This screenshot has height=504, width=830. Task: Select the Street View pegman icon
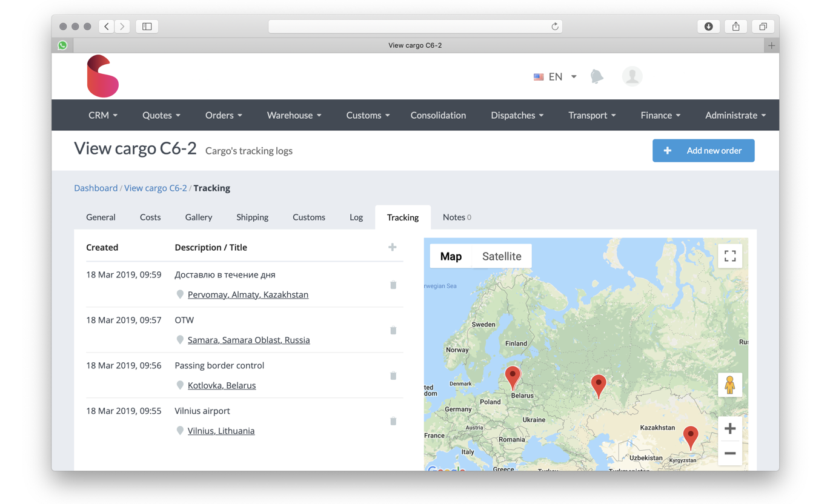point(730,385)
